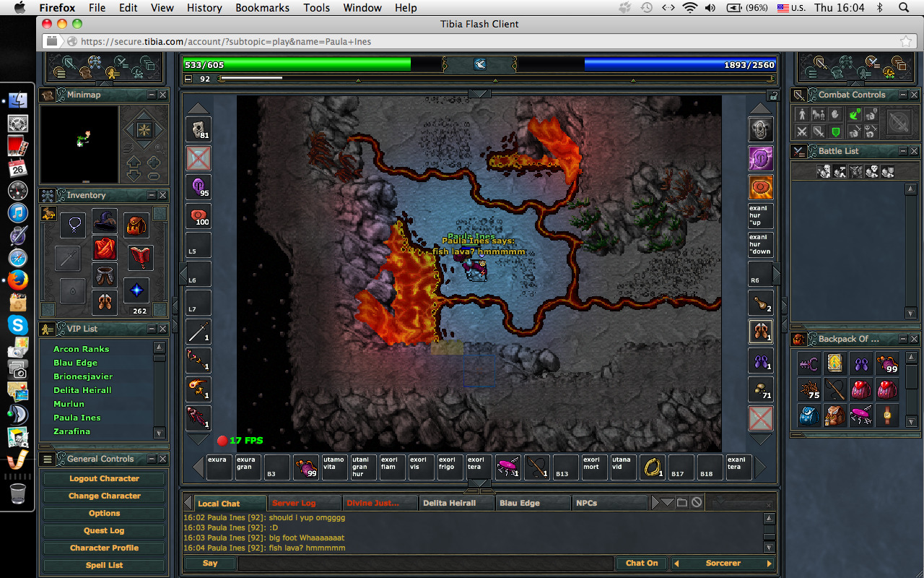Toggle the green Dove secure mode
Screen dimensions: 924x578
point(853,114)
